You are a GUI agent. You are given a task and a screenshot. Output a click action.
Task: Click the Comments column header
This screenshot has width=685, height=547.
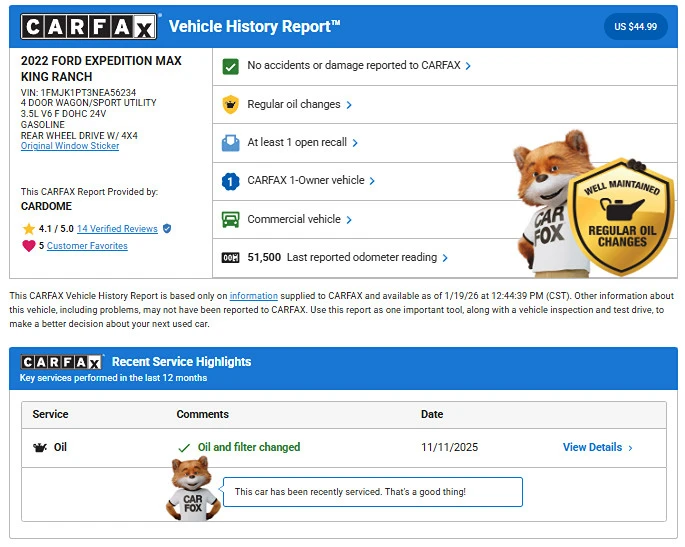[202, 414]
